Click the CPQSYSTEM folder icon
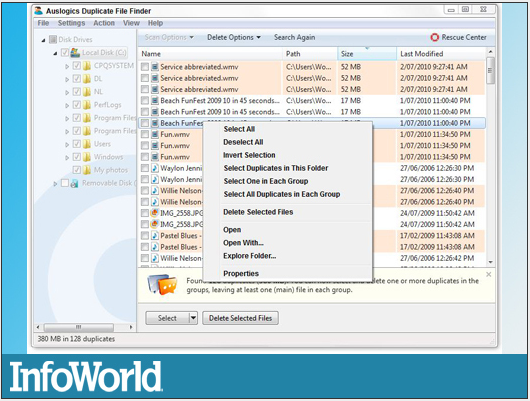530x401 pixels. pyautogui.click(x=87, y=66)
